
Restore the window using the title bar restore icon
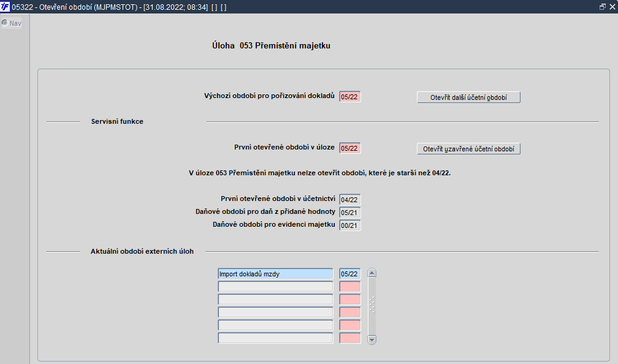pos(602,6)
